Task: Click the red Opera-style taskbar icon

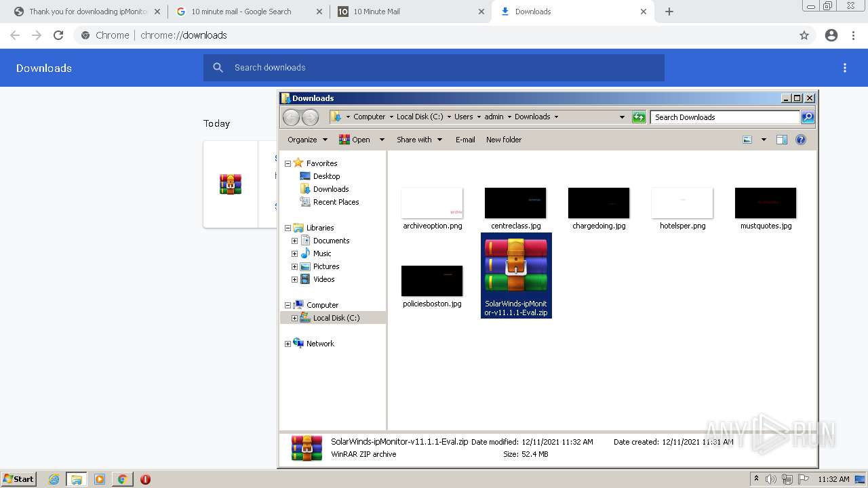Action: click(145, 479)
